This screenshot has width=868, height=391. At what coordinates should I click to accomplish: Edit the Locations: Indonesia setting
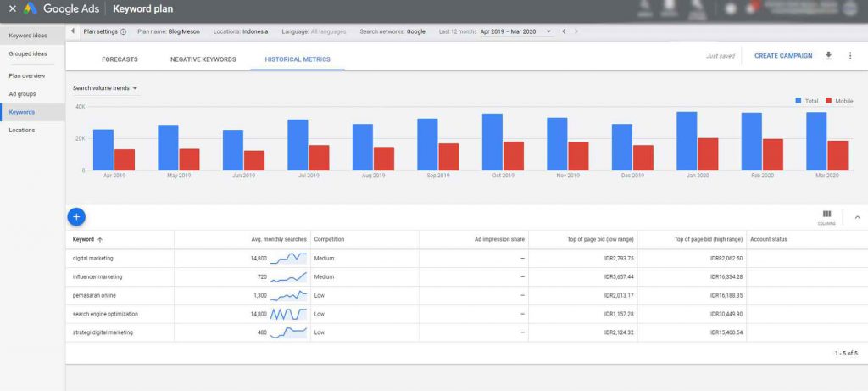click(240, 31)
